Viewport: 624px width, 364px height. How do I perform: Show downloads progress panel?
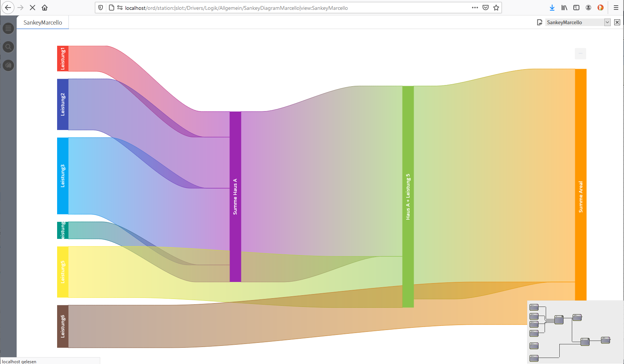click(552, 8)
